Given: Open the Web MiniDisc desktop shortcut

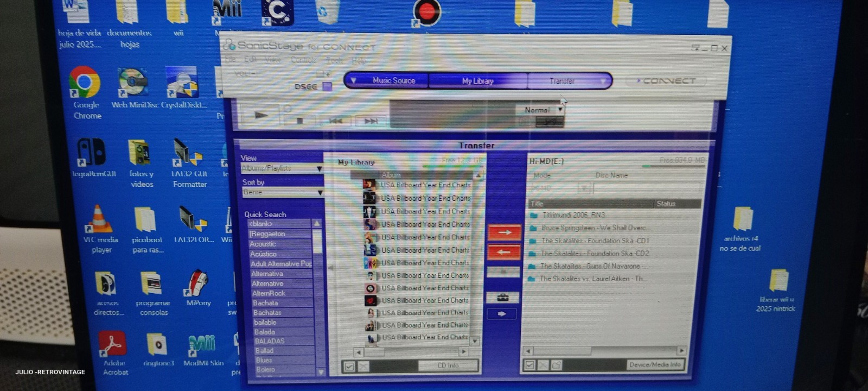Looking at the screenshot, I should pos(133,88).
